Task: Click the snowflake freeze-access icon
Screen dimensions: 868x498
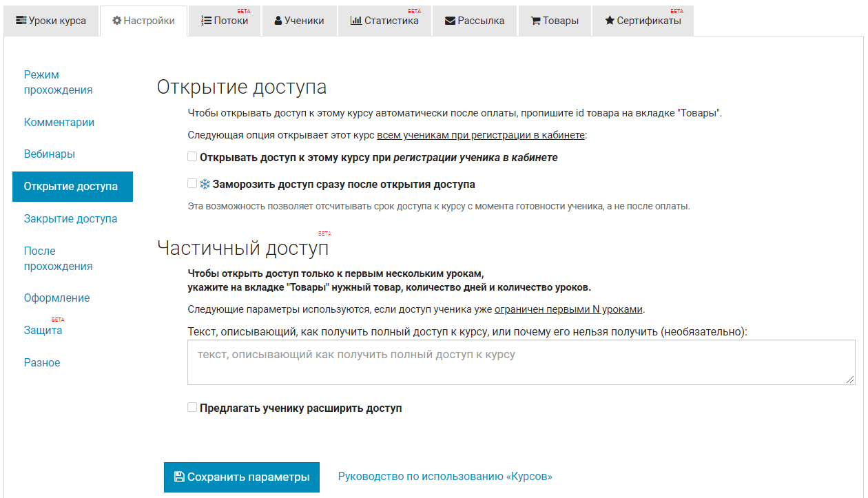Action: [205, 185]
